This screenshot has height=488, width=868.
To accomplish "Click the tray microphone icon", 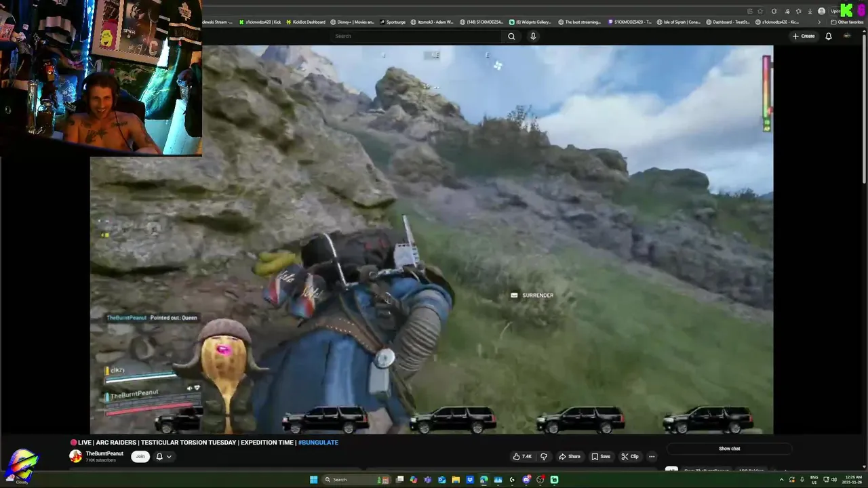I will (x=802, y=480).
